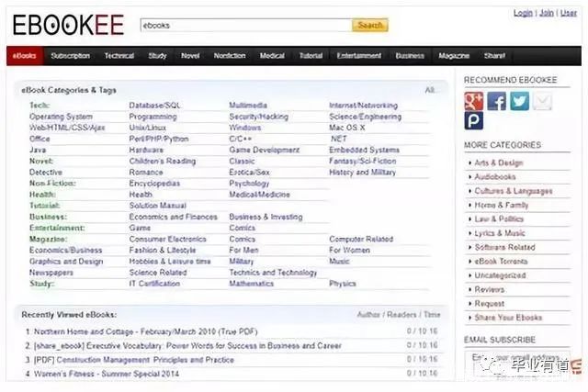Click the EBOOKEE logo
The height and width of the screenshot is (392, 588).
(x=68, y=25)
